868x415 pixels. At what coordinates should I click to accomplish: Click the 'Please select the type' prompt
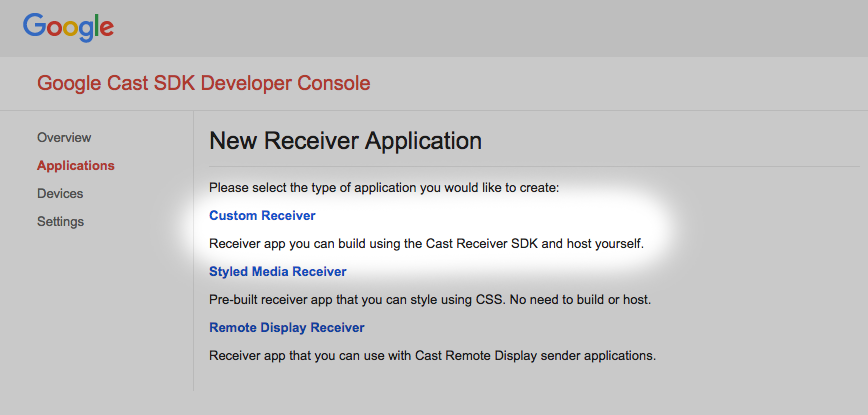[384, 187]
